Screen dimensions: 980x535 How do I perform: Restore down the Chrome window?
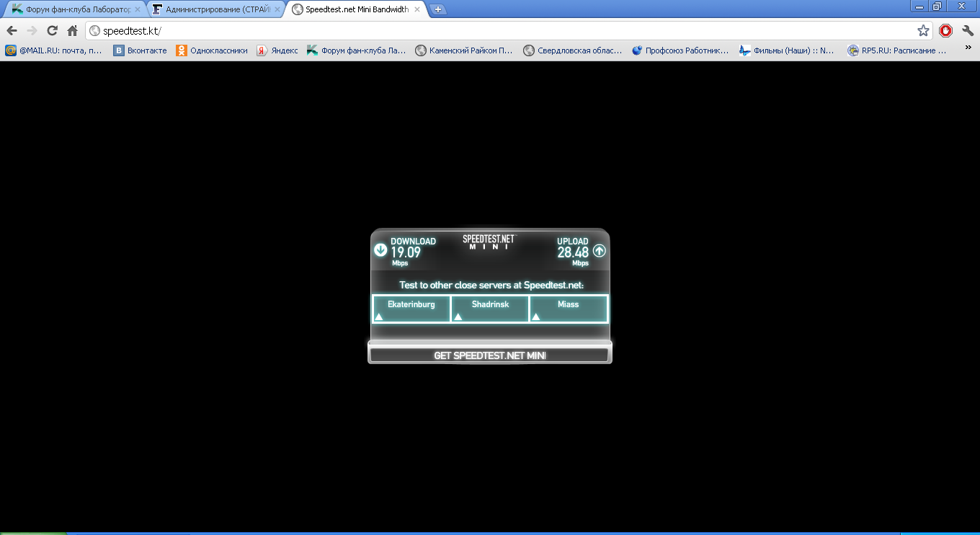[937, 6]
